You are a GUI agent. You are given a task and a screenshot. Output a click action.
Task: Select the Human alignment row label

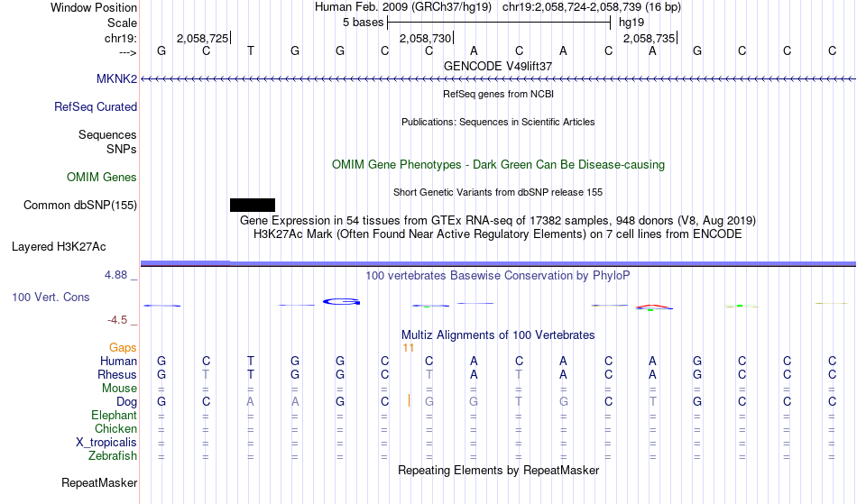118,361
